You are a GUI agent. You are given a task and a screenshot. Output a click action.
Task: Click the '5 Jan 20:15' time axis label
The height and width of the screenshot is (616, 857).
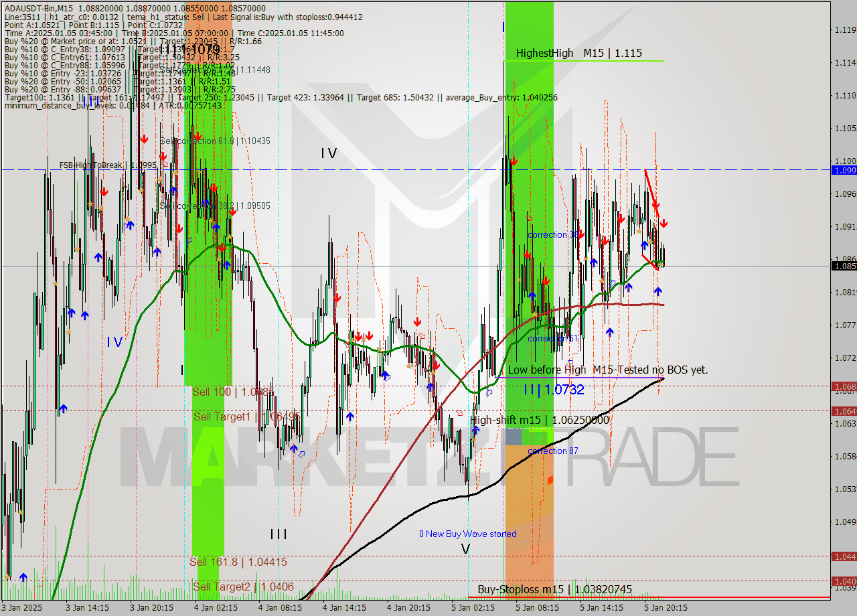(x=666, y=608)
